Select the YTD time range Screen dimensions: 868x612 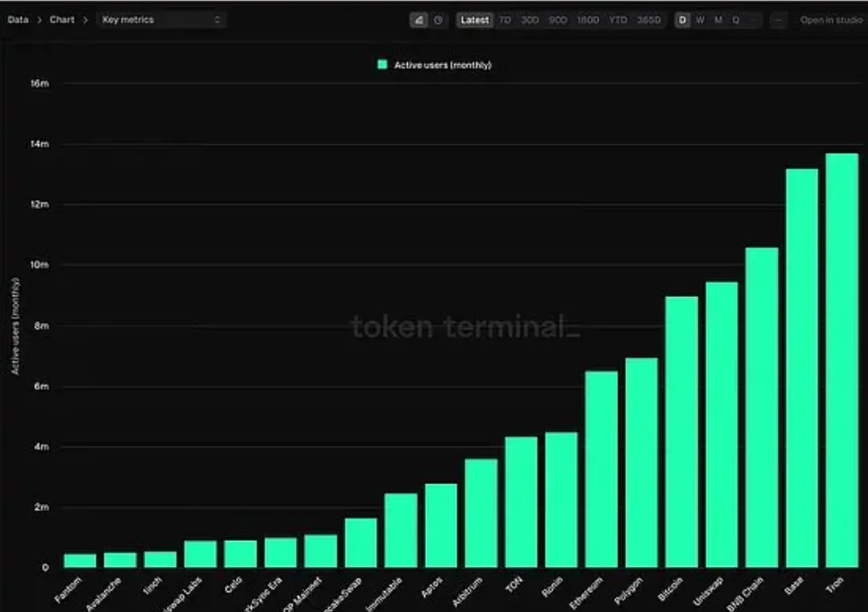tap(618, 21)
